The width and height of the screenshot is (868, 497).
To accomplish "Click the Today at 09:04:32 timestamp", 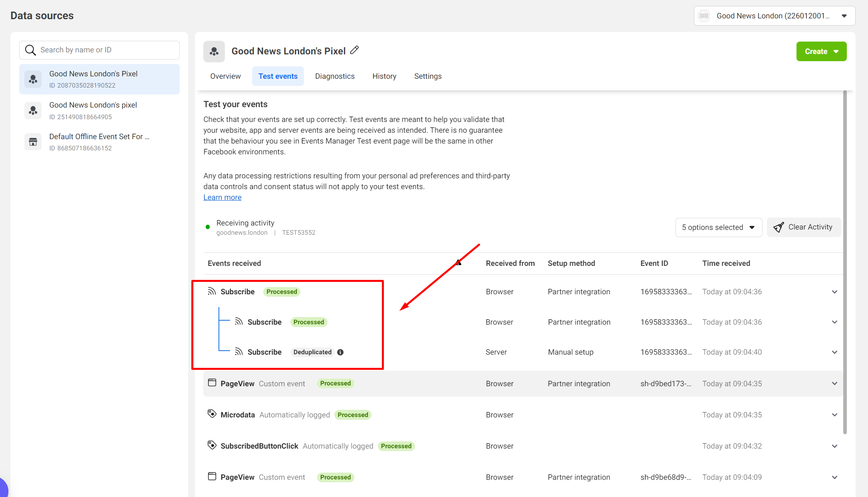I will 732,446.
